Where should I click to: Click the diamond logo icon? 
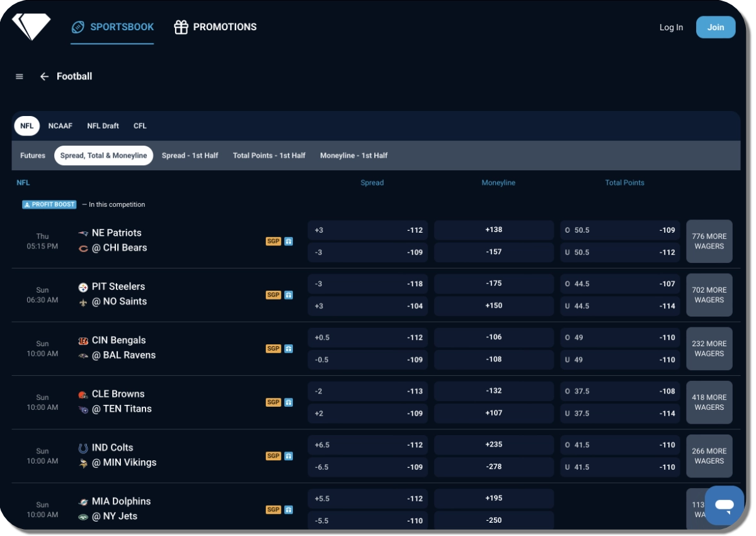31,27
